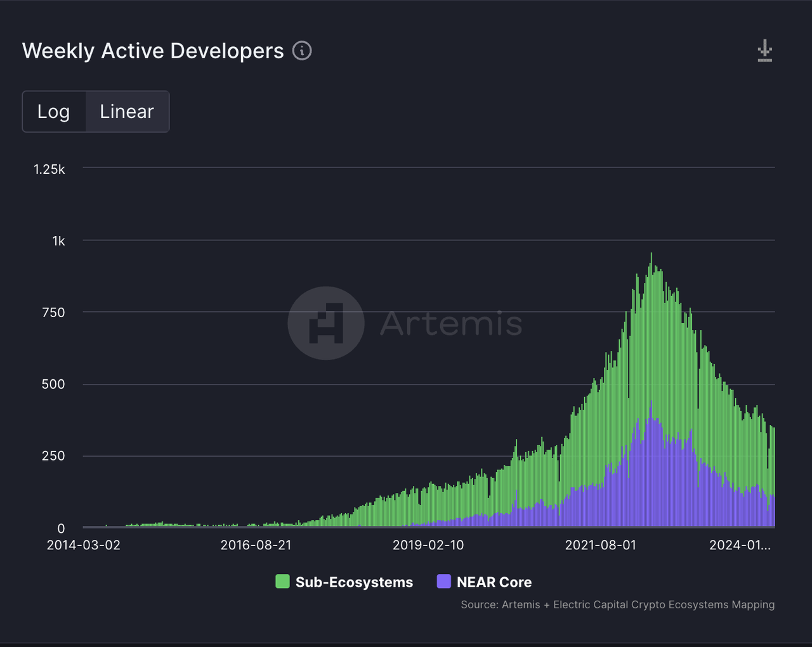
Task: Click the Weekly Active Developers title
Action: click(153, 51)
